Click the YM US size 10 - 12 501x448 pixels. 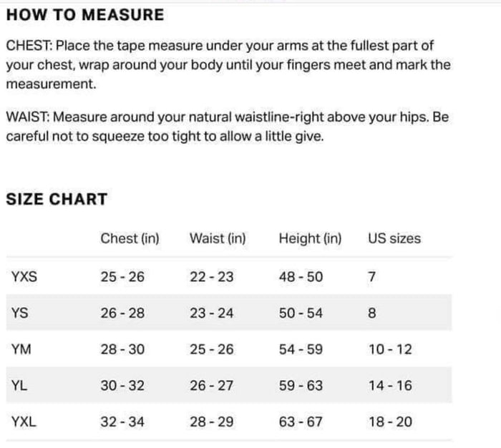pyautogui.click(x=390, y=349)
